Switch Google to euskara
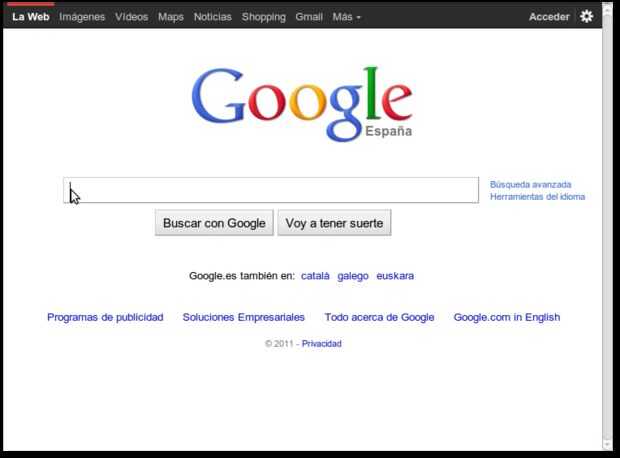This screenshot has width=620, height=458. [395, 276]
